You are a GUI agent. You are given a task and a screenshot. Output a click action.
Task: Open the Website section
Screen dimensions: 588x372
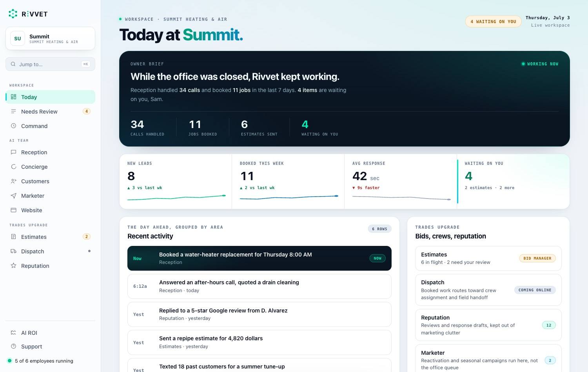(x=50, y=210)
